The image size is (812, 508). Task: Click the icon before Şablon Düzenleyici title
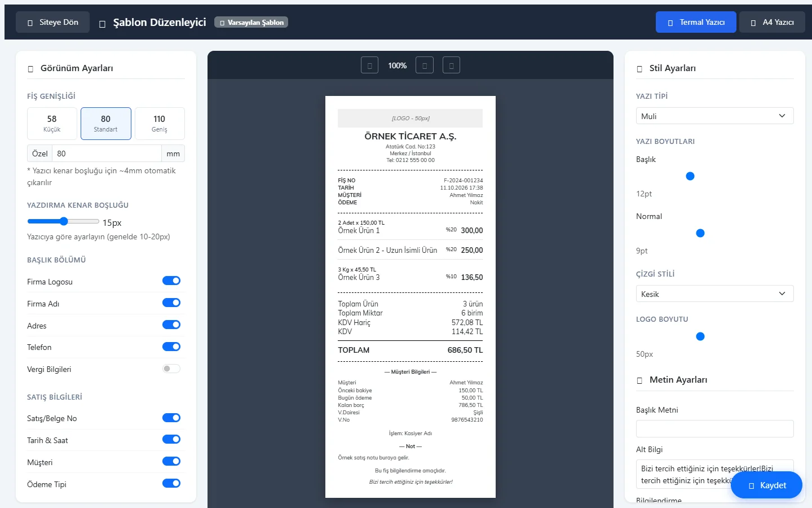pyautogui.click(x=102, y=24)
